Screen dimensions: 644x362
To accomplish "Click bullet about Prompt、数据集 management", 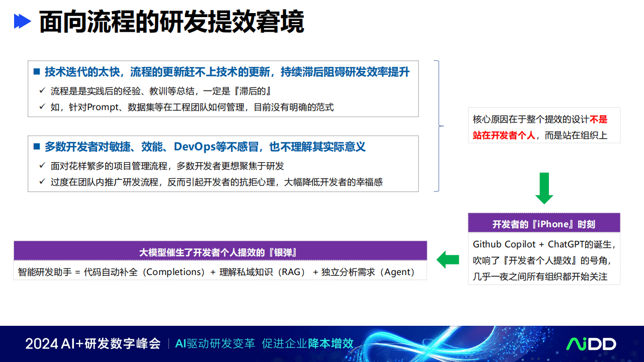I will (192, 107).
